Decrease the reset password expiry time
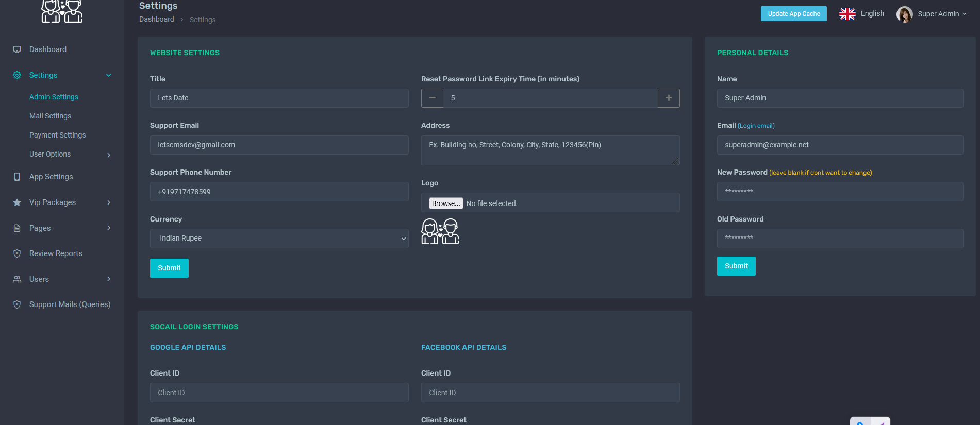Image resolution: width=980 pixels, height=425 pixels. click(x=432, y=98)
